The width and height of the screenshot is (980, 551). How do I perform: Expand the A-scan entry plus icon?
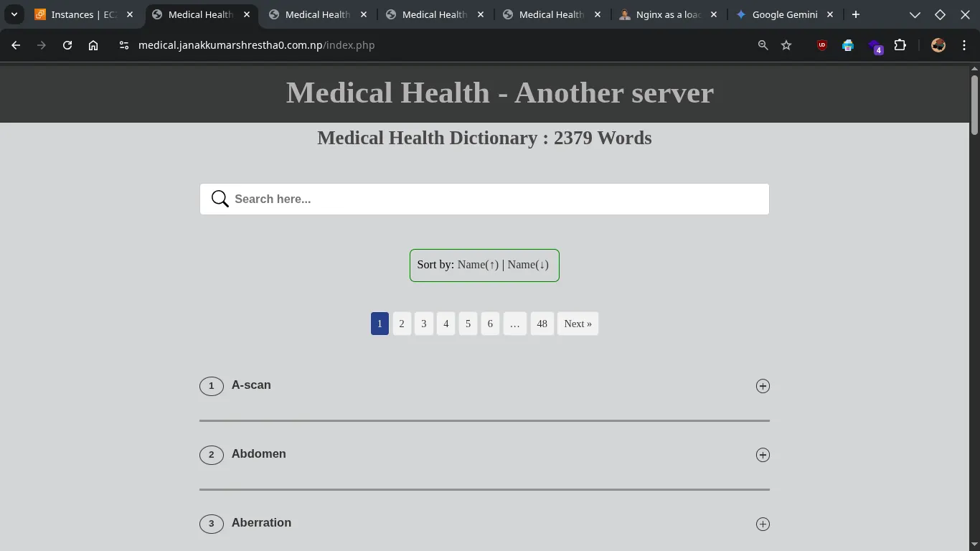[763, 386]
